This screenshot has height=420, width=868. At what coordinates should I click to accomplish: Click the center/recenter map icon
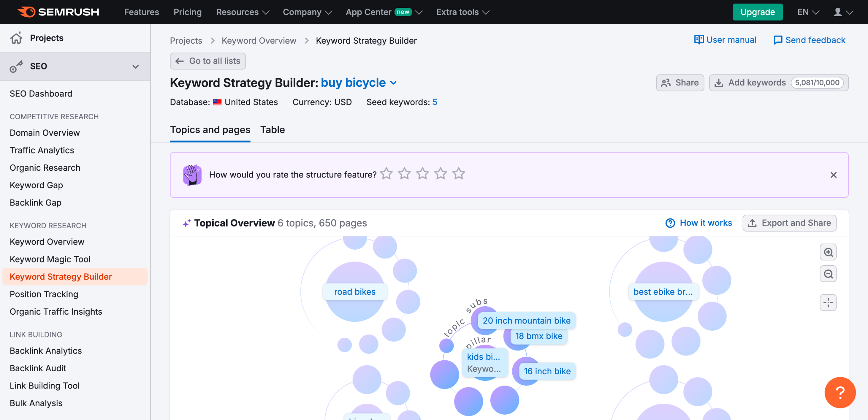point(828,302)
